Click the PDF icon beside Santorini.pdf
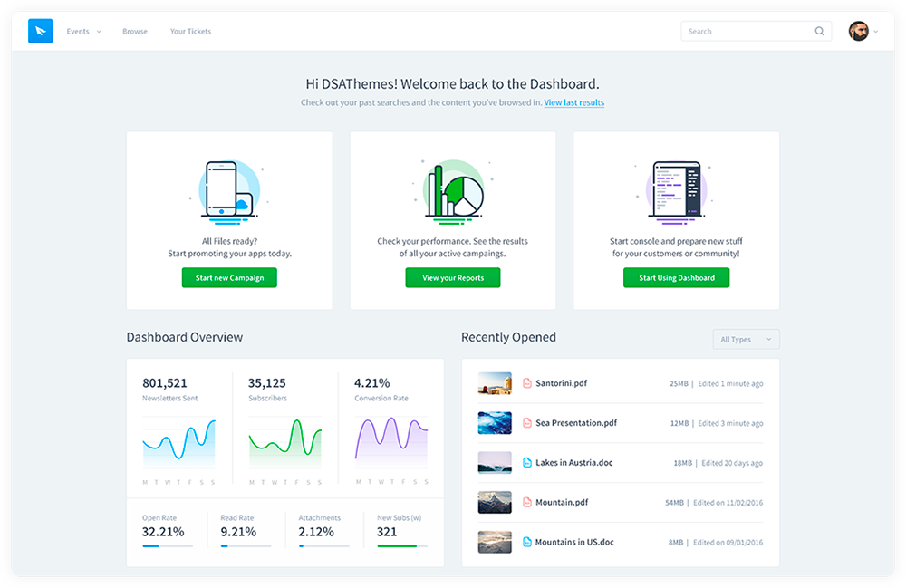Viewport: 906px width, 588px height. point(526,383)
